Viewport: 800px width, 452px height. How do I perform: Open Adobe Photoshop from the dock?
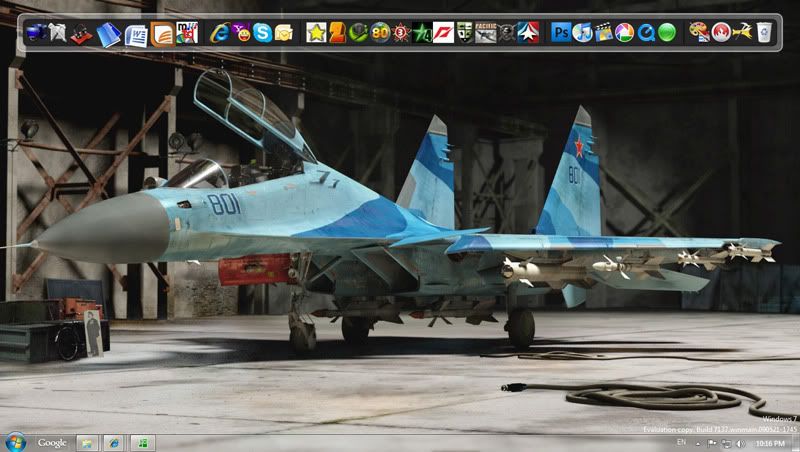(561, 33)
